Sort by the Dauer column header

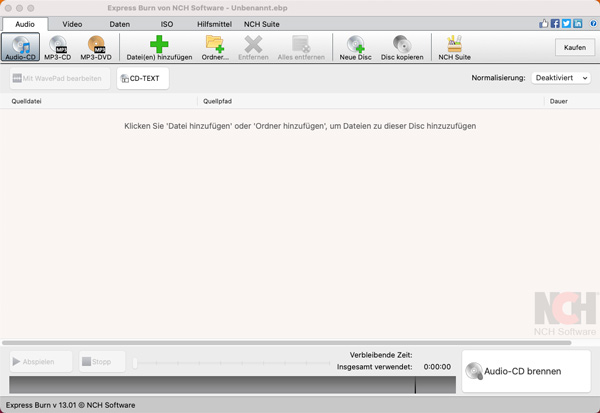(x=572, y=101)
